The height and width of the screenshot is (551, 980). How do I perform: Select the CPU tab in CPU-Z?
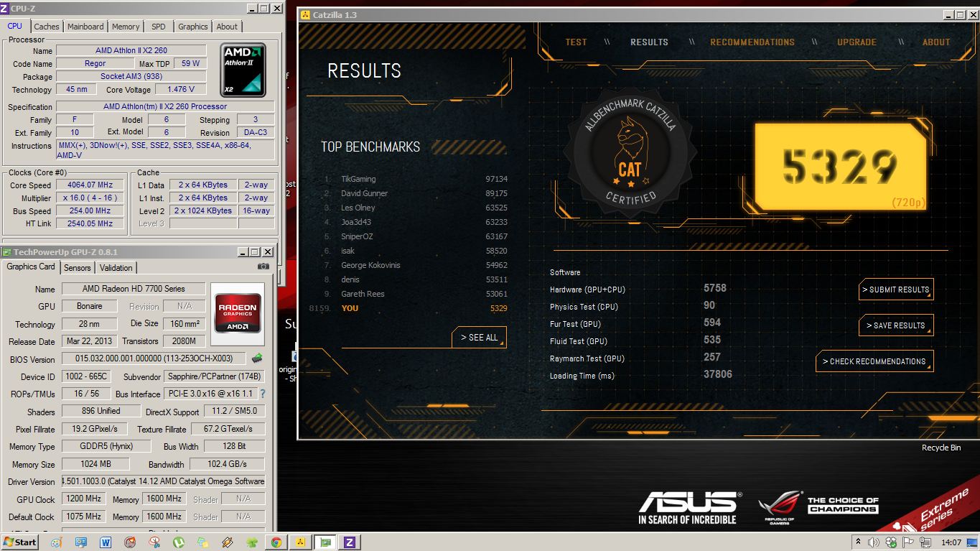(15, 26)
